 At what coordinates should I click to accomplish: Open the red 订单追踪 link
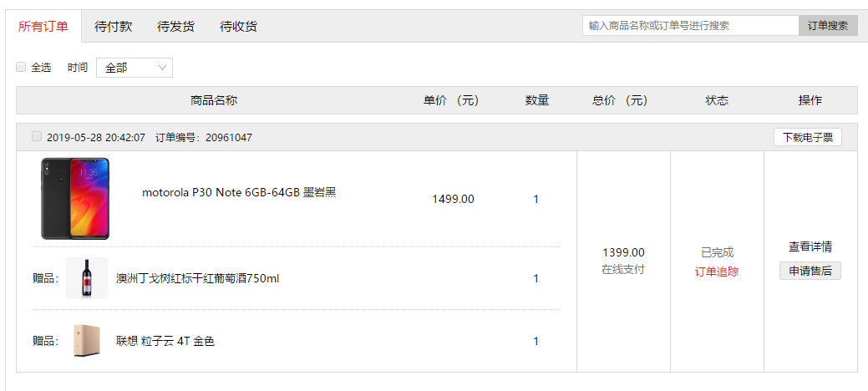pos(717,272)
